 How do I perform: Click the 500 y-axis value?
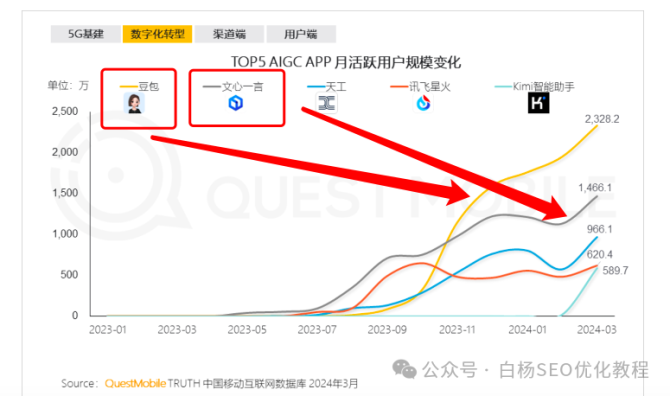[x=69, y=275]
